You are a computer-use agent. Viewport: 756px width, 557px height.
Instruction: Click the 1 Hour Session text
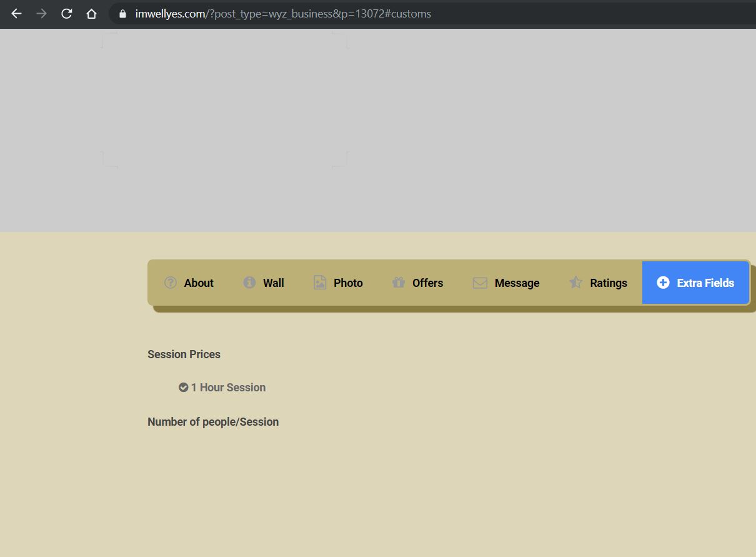coord(228,388)
